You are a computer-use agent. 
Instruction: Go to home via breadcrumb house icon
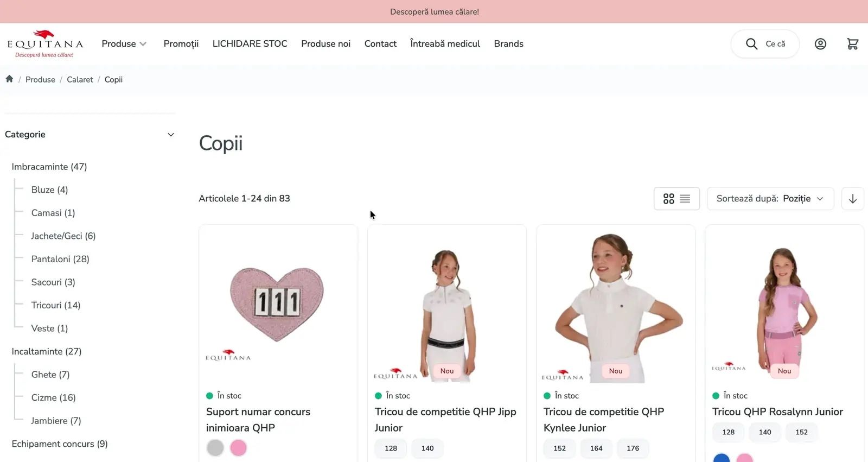tap(9, 79)
